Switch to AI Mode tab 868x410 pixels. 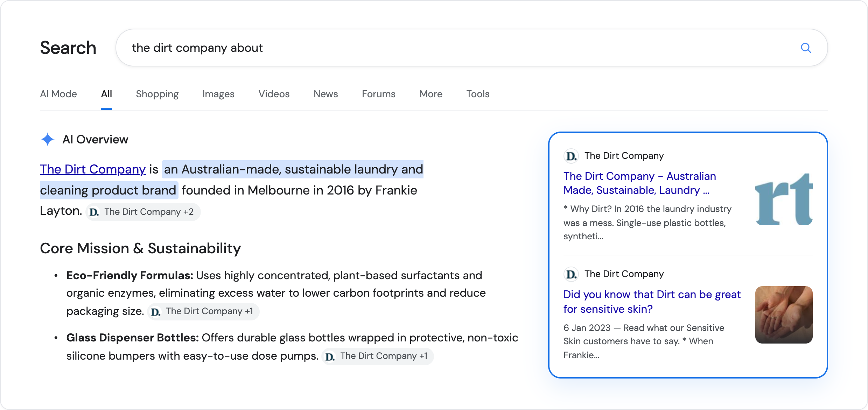58,94
